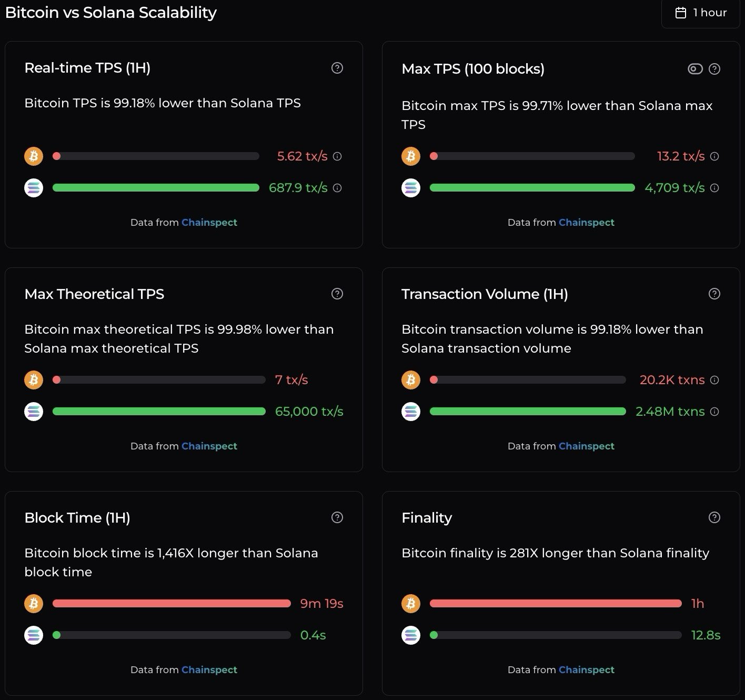The image size is (745, 700).
Task: Click the Solana logo in Finality card
Action: (x=411, y=635)
